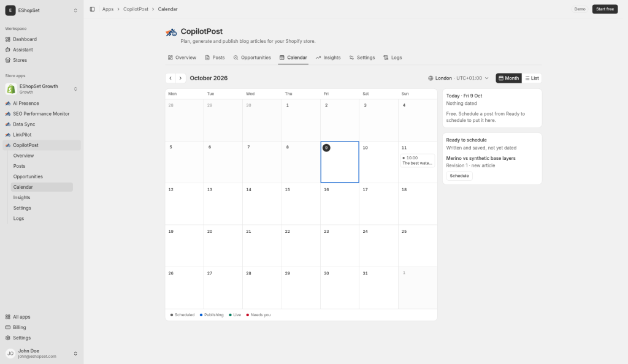Open the London timezone dropdown
The image size is (628, 364).
(459, 78)
